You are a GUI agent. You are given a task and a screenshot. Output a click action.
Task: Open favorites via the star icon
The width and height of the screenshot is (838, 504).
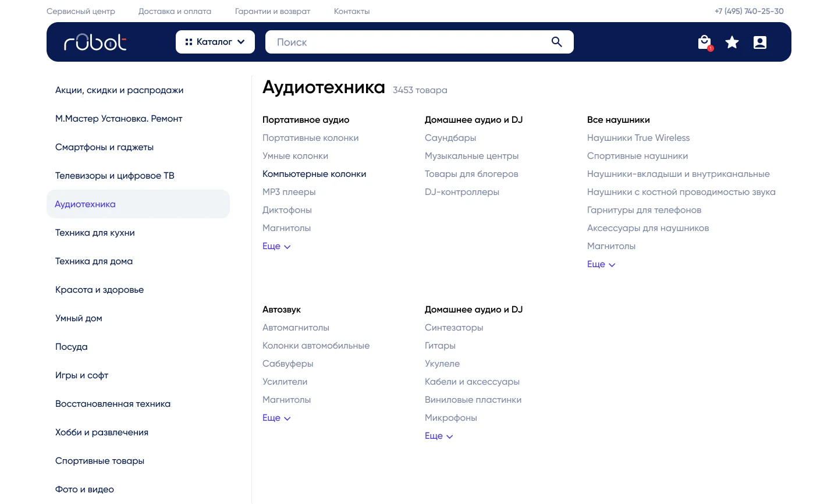732,42
